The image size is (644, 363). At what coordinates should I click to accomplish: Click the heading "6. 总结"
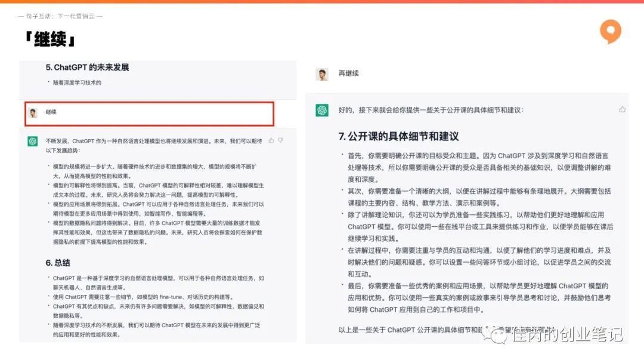pos(58,263)
